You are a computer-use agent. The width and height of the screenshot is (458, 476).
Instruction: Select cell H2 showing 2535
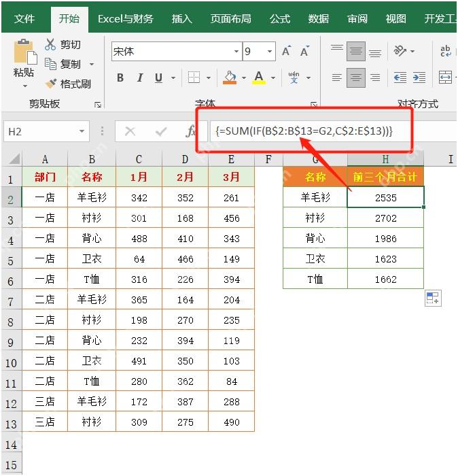coord(385,197)
